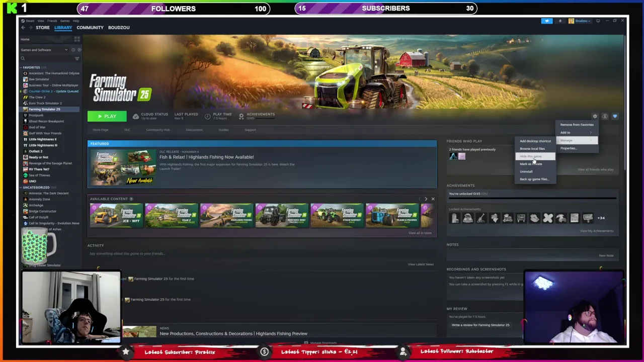
Task: Open Properties... from context menu
Action: (x=577, y=148)
